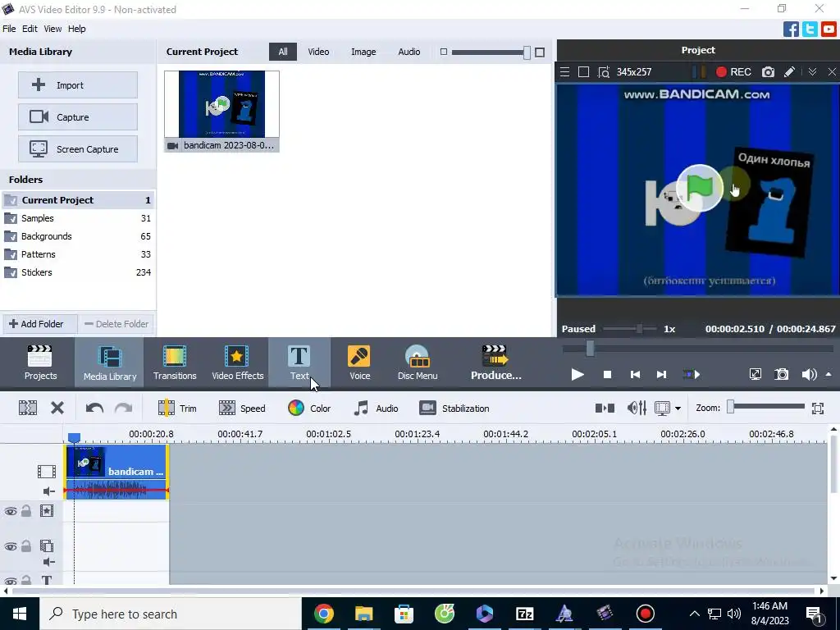
Task: Switch to the All filter tab
Action: 283,52
